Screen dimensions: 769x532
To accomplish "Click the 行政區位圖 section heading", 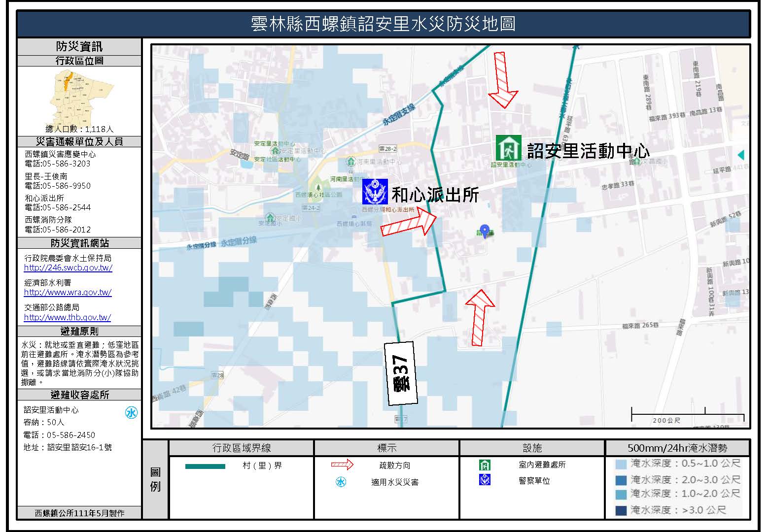I will point(79,61).
